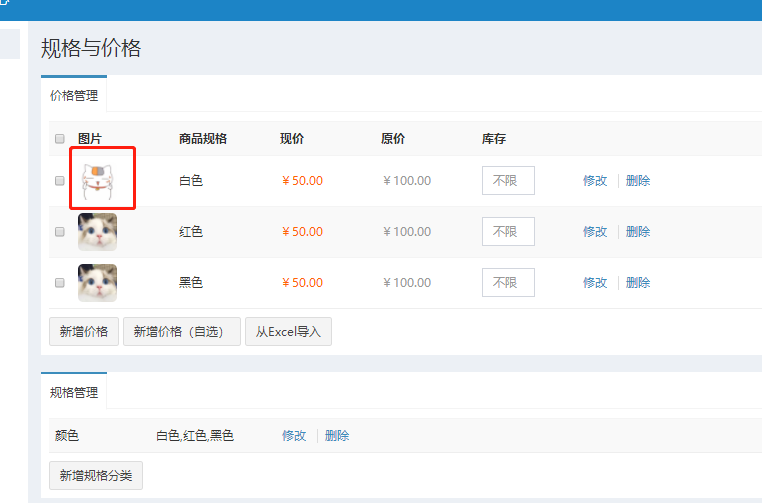The image size is (762, 503).
Task: Click the 新增规格分类 button
Action: (96, 475)
